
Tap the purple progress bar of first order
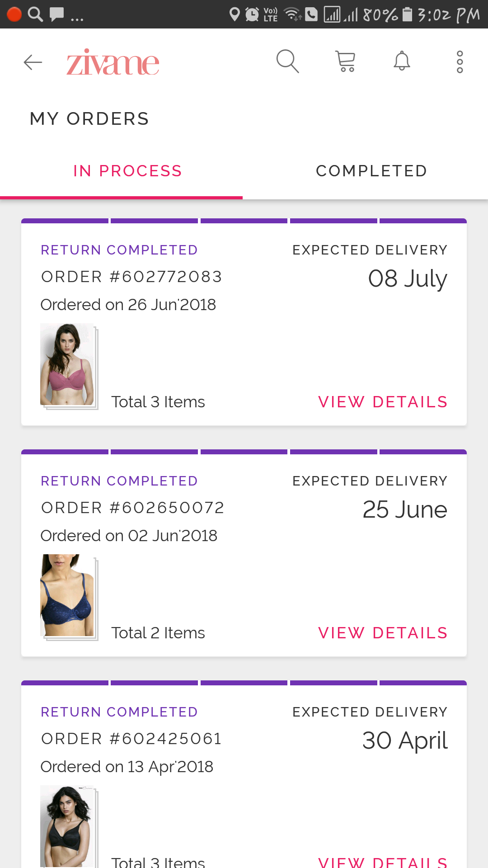[x=244, y=221]
